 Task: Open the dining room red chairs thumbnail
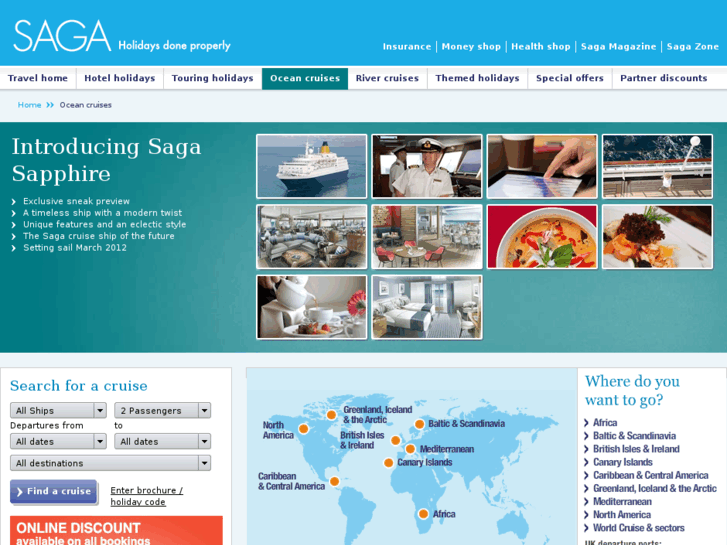pyautogui.click(x=427, y=237)
